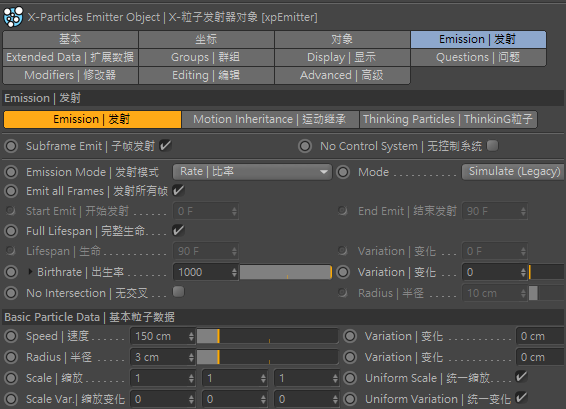Open the Mode Simulate (Legacy) dropdown

click(513, 172)
